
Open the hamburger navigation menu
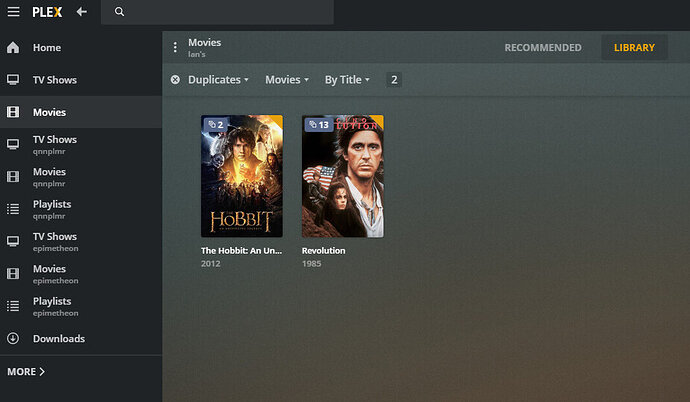[13, 11]
